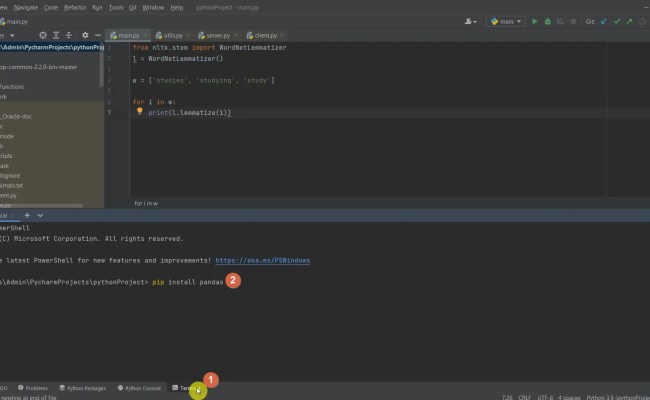Open the Python Console tool window
Screen dimensions: 650x400
click(x=139, y=388)
